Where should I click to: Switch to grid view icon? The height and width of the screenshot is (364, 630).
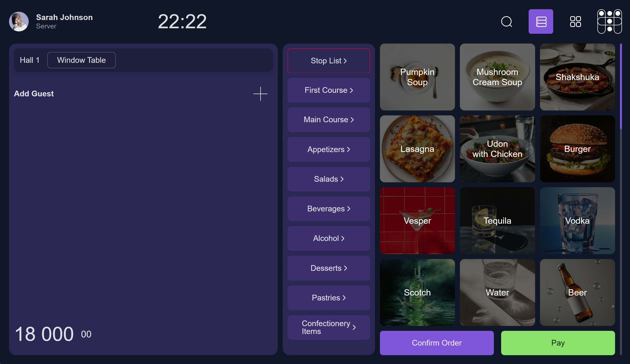point(575,21)
